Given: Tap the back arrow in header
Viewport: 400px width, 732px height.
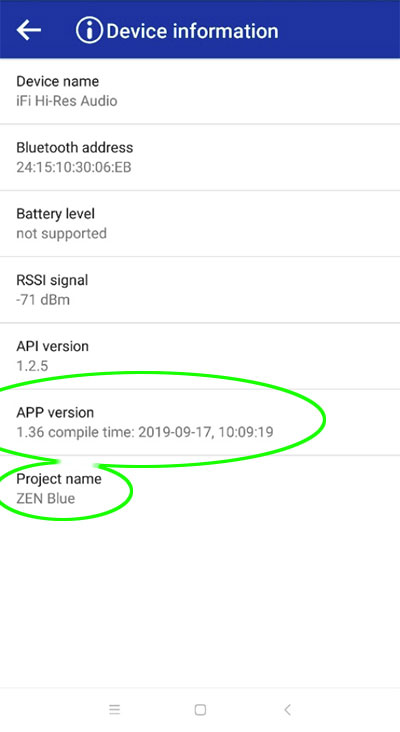Looking at the screenshot, I should tap(29, 30).
